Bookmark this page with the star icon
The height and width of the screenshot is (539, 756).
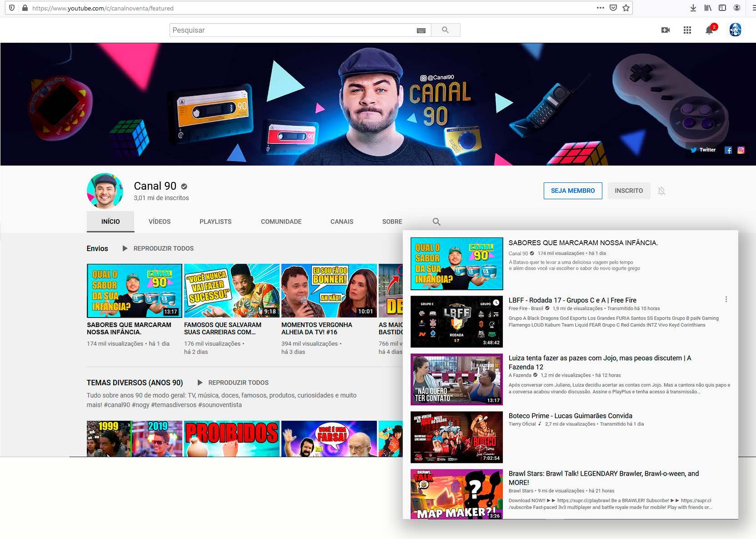click(x=626, y=8)
